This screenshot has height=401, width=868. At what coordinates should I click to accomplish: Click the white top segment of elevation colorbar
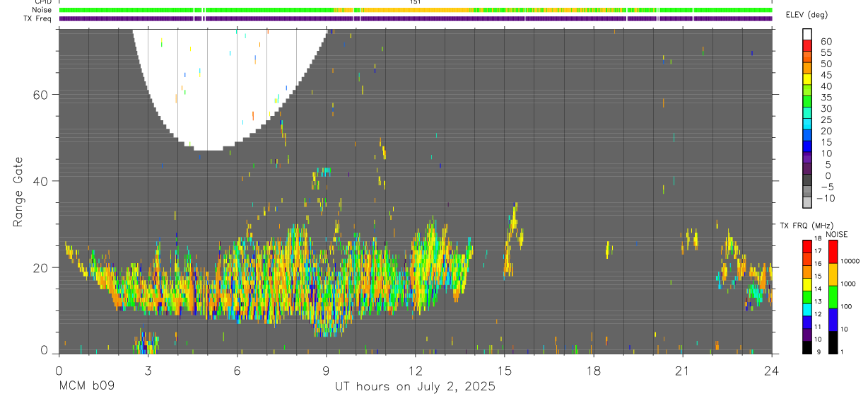tap(807, 35)
